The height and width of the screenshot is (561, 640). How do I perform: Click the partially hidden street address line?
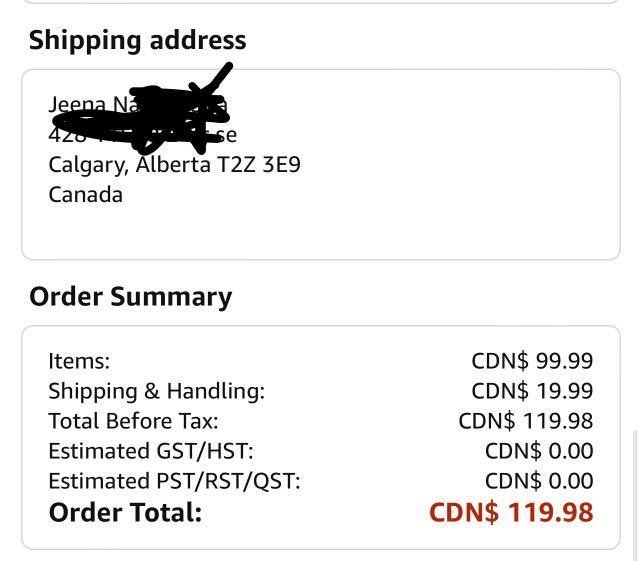click(142, 135)
